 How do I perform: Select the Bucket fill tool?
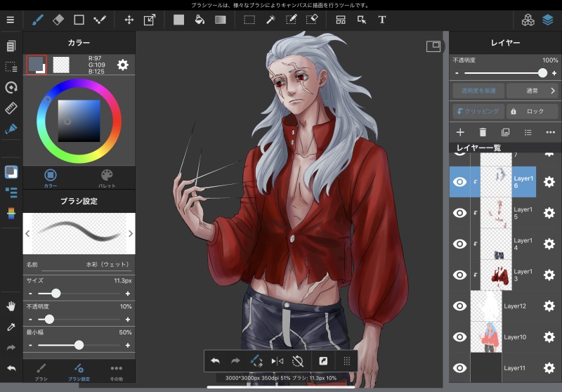(x=200, y=20)
